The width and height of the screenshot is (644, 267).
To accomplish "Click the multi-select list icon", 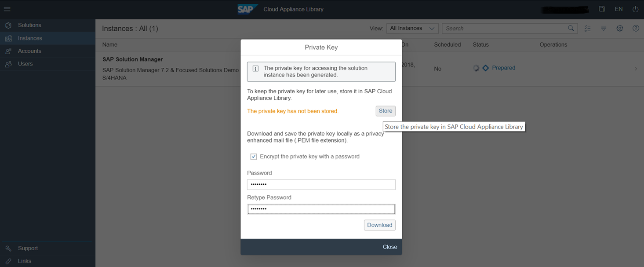I will [587, 28].
